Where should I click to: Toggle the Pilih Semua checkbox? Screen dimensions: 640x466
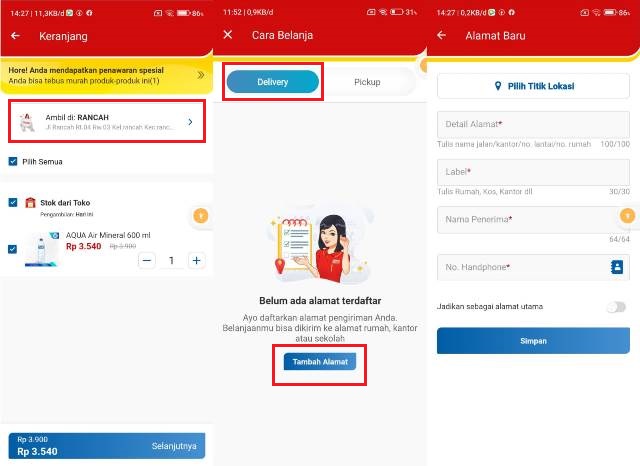pyautogui.click(x=13, y=161)
